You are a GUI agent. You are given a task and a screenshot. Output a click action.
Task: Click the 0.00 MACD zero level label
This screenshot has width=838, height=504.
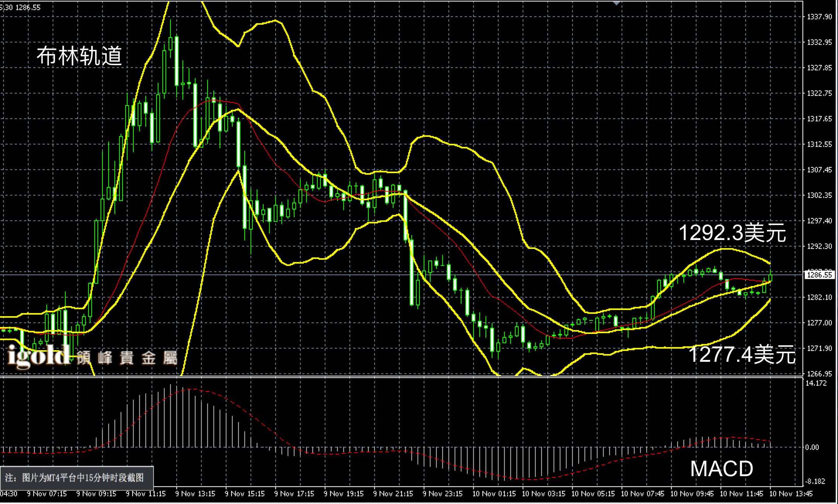click(812, 447)
